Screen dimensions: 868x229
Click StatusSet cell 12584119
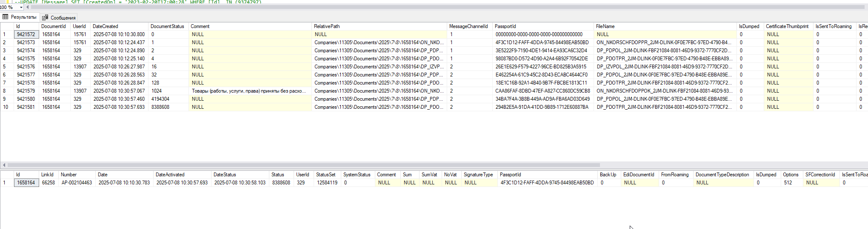click(327, 183)
